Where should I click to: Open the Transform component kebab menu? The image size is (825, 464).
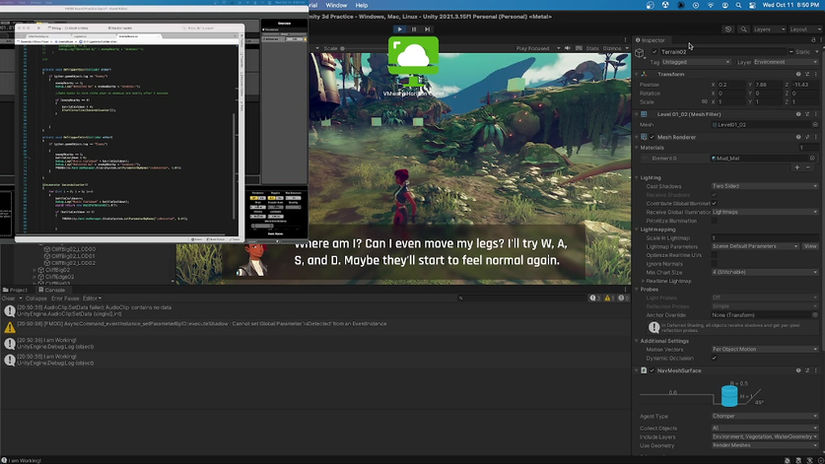click(x=816, y=74)
